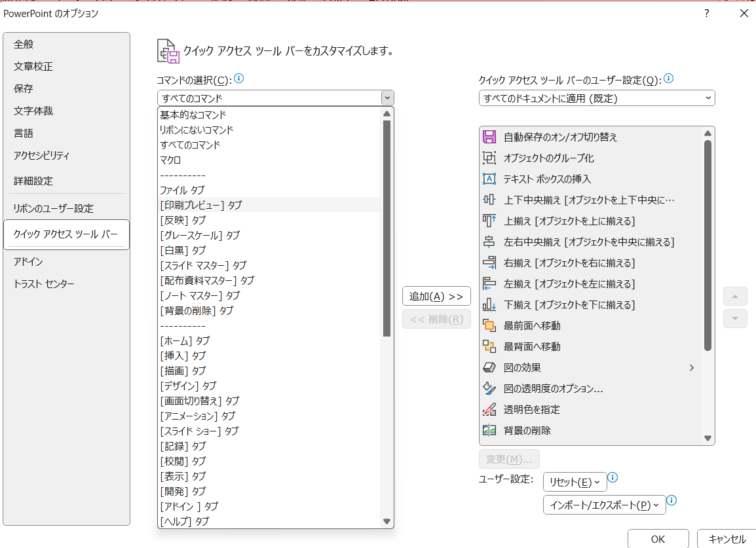The width and height of the screenshot is (756, 548).
Task: Click the 追加(A) >> button
Action: [x=436, y=296]
